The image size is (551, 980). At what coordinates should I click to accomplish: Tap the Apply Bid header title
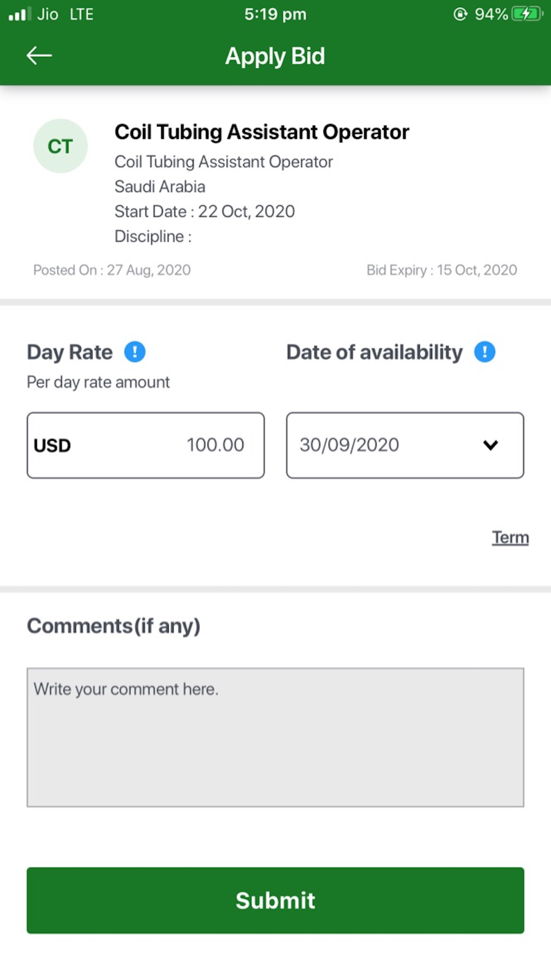(x=275, y=56)
